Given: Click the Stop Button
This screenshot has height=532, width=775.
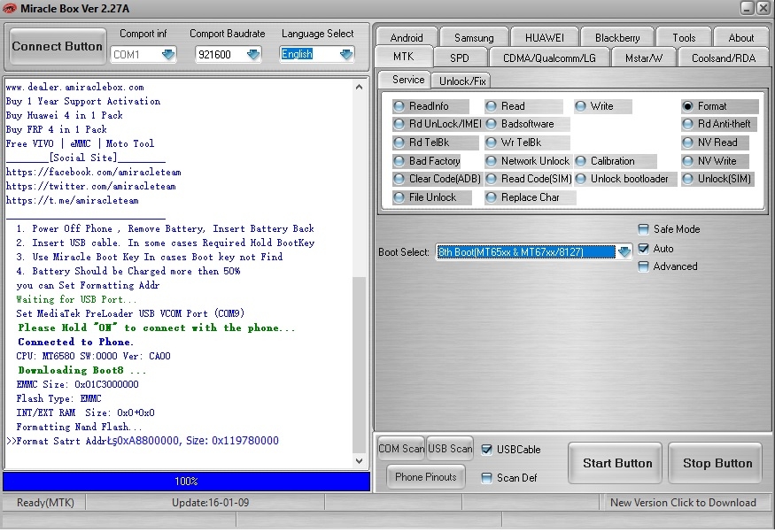Looking at the screenshot, I should 715,463.
